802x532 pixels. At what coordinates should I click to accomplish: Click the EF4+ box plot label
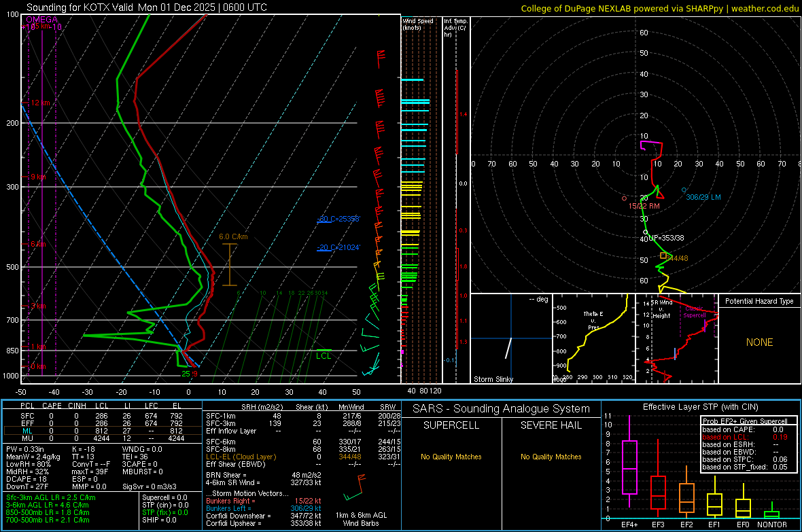[x=629, y=525]
